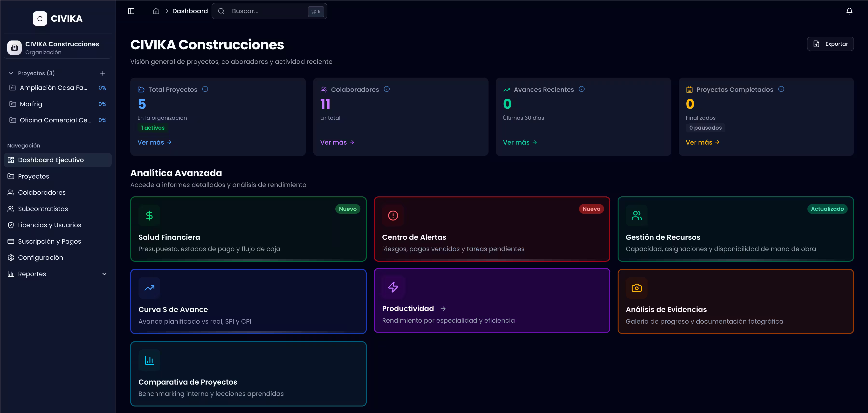
Task: Click the bell notification icon
Action: pyautogui.click(x=849, y=11)
